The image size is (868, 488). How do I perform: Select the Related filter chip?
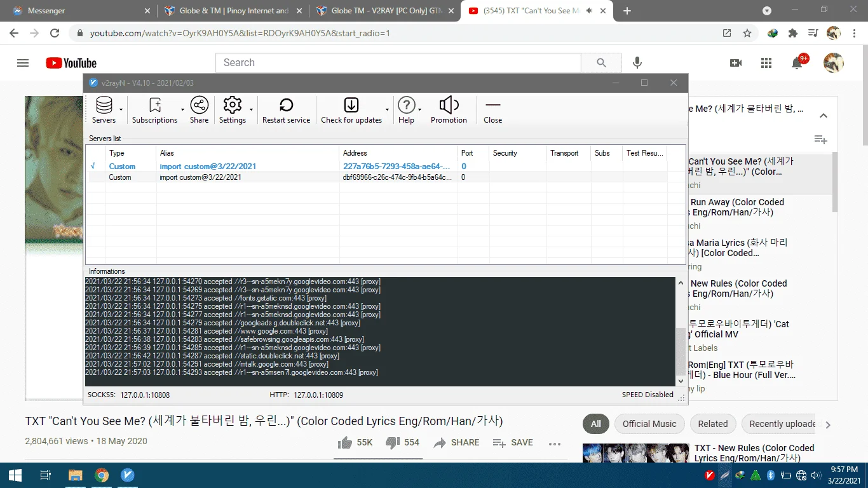click(713, 424)
